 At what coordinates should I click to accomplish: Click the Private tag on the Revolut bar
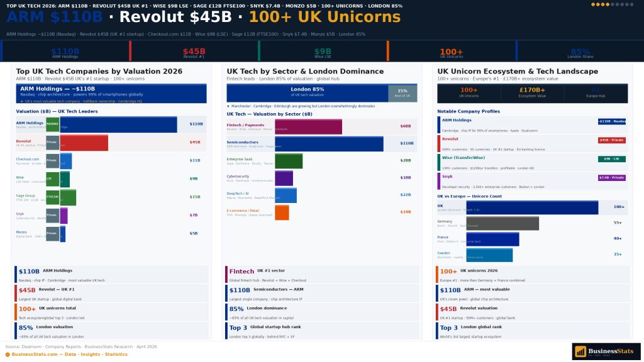click(52, 142)
